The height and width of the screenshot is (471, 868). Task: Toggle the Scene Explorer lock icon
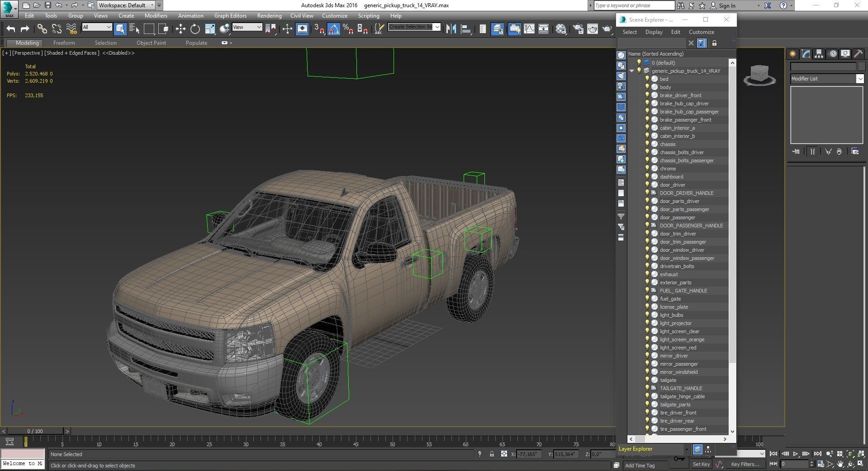pyautogui.click(x=714, y=43)
